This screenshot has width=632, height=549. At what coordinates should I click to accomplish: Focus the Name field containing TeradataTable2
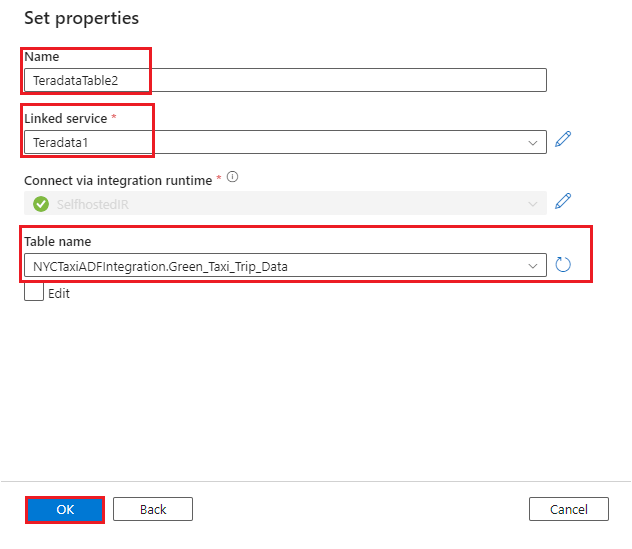[285, 80]
